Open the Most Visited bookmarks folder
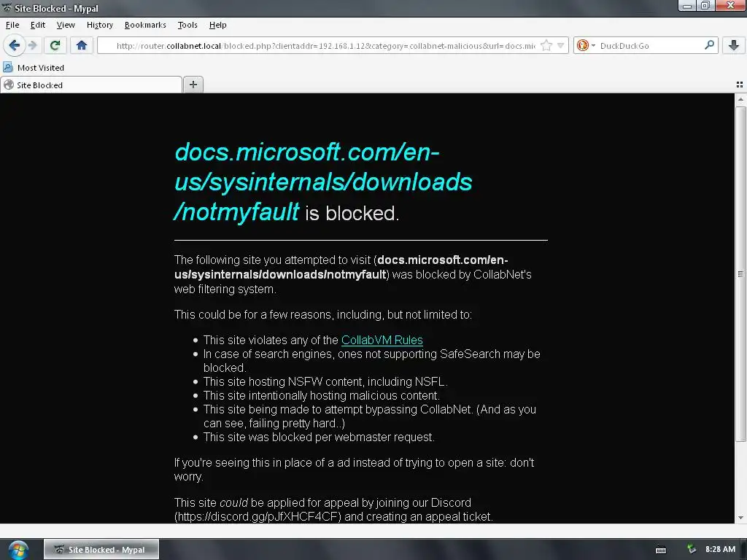 34,68
